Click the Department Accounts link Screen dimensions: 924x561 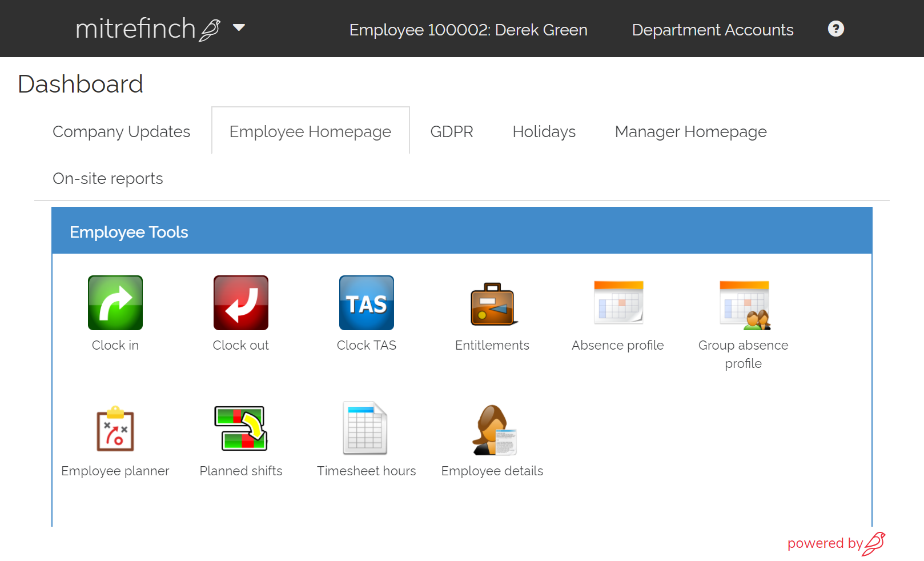tap(712, 30)
